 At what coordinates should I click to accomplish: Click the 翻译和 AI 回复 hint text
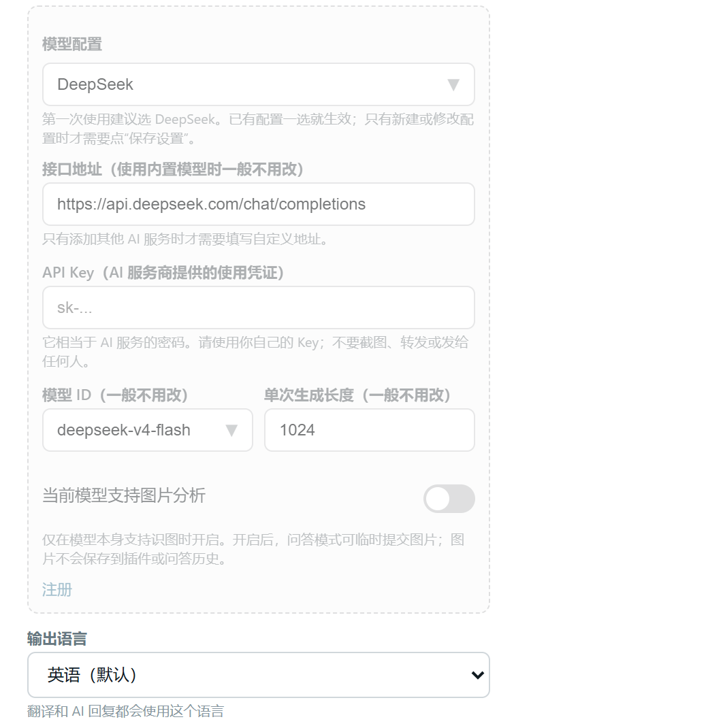pos(125,711)
